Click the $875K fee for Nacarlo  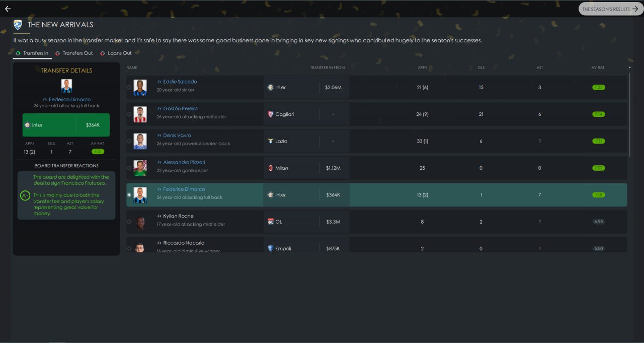333,248
